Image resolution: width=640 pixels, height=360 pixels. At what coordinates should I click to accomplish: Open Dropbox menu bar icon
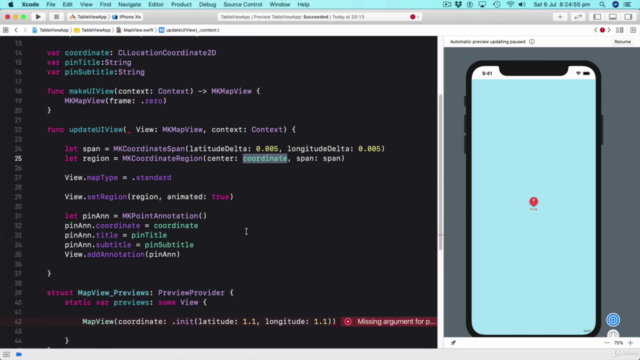coord(458,4)
